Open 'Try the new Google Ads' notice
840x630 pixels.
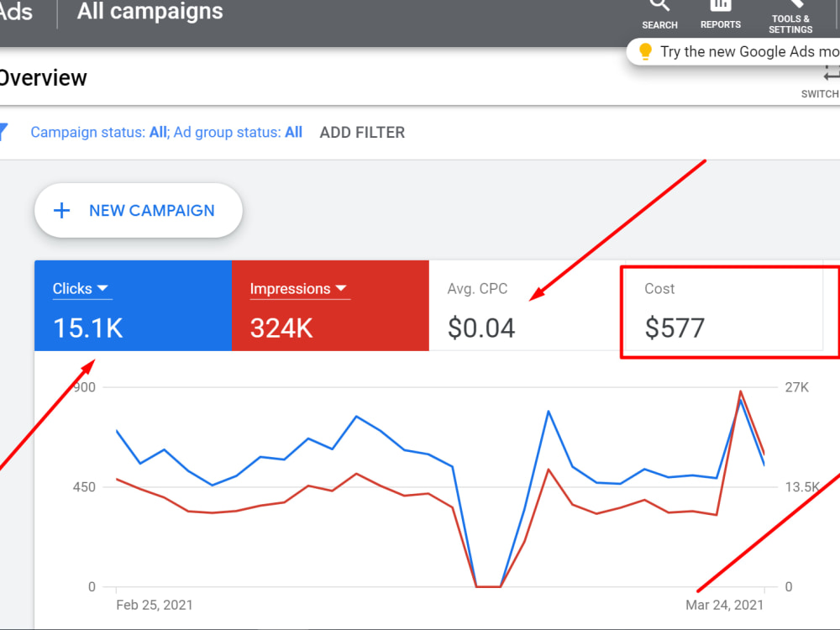[x=734, y=52]
